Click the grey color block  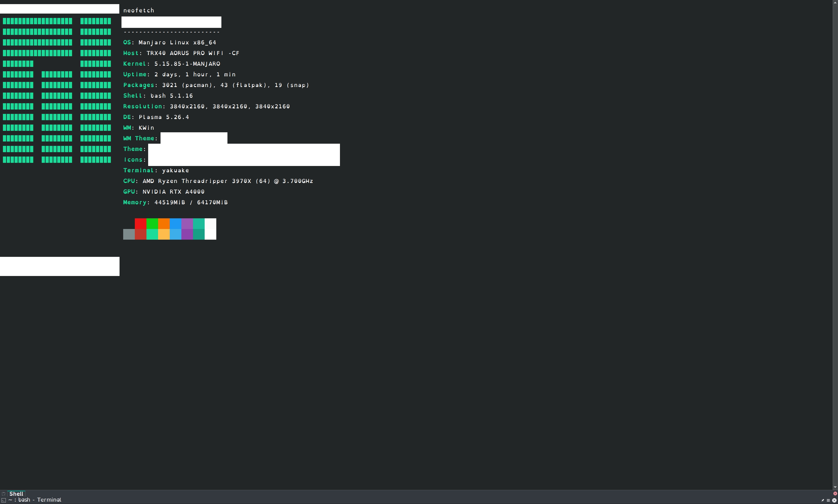click(x=129, y=234)
